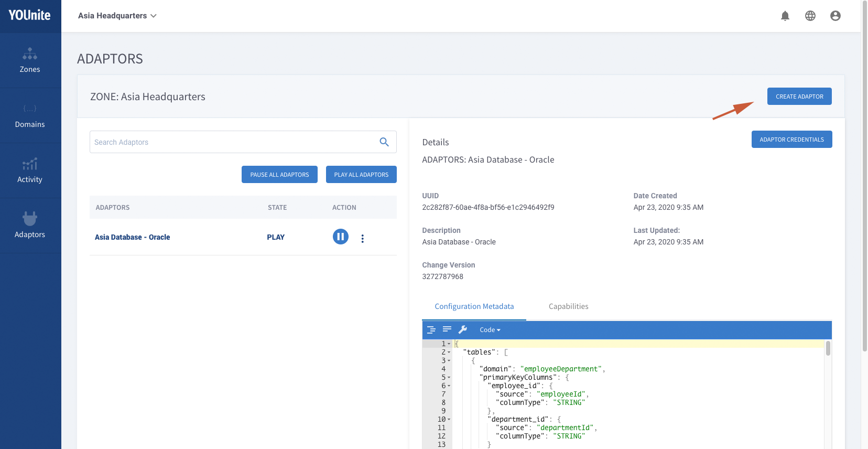Click the page vertical scrollbar
Viewport: 868px width, 449px height.
[x=864, y=176]
